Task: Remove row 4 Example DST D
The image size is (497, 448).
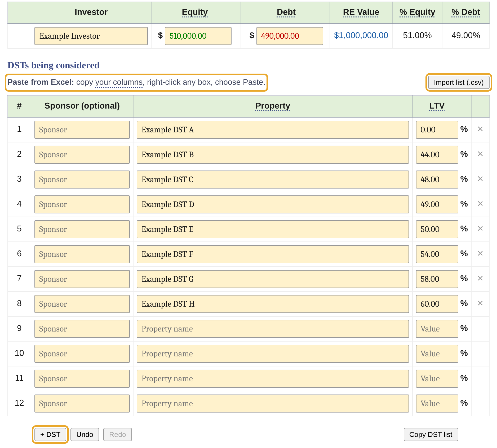Action: pyautogui.click(x=480, y=204)
